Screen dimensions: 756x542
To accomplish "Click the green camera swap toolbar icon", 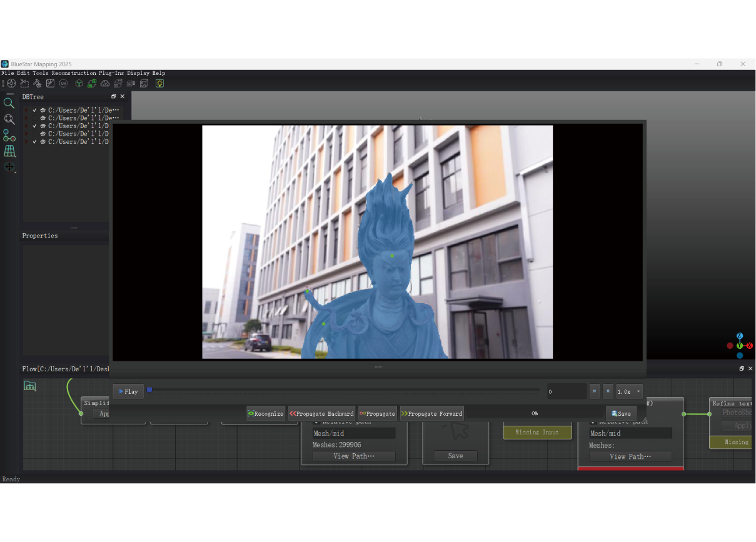I will 91,83.
